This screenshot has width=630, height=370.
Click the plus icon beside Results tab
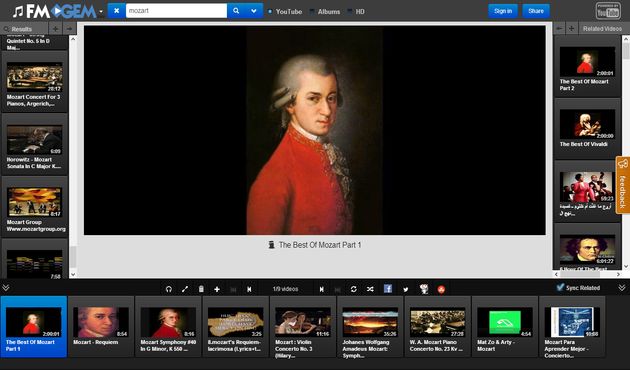[x=55, y=29]
